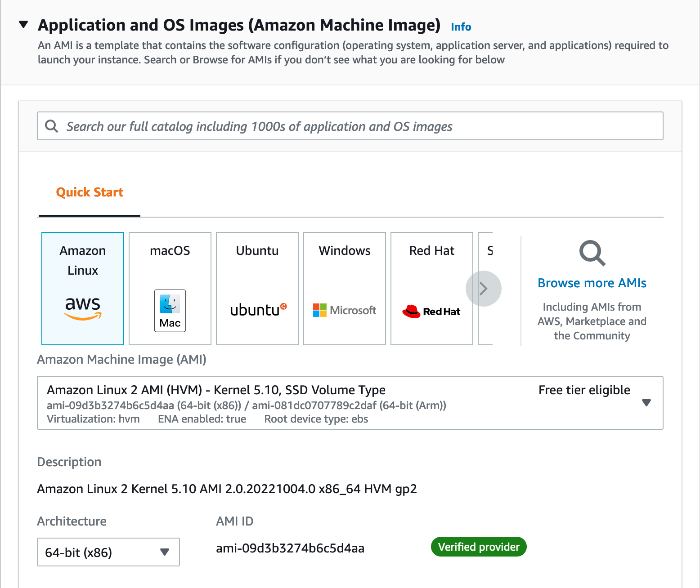Screen dimensions: 700x588
Task: Choose the Windows AMI card
Action: (x=345, y=289)
